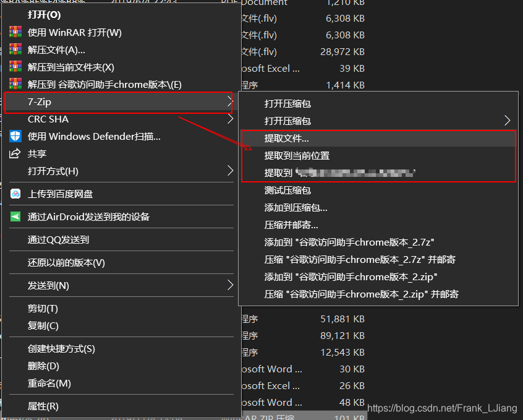
Task: Click WinRAR icon beside 解压到当前文件夹(X)
Action: click(15, 67)
